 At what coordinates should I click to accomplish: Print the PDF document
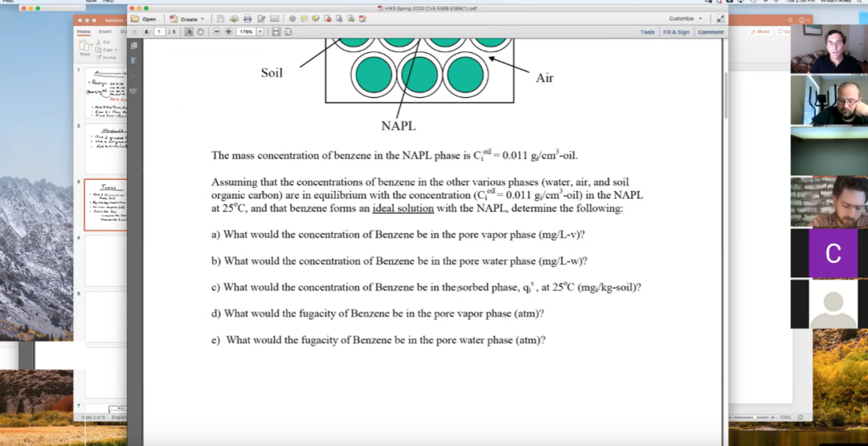[248, 18]
